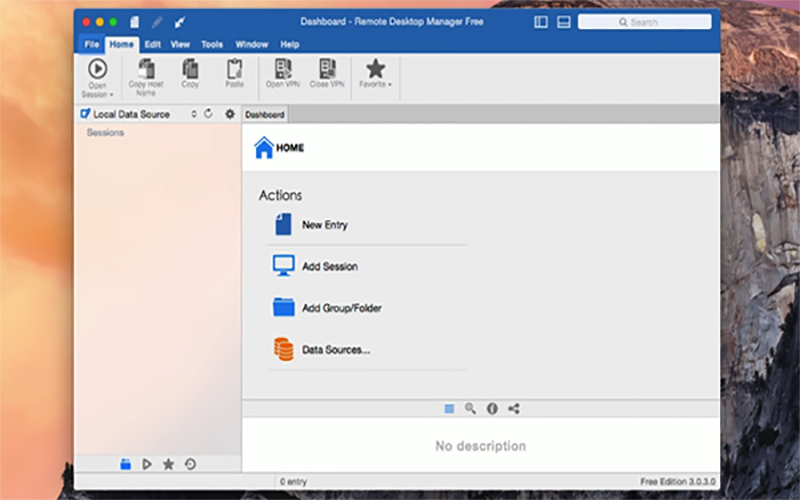Toggle the left sidebar layout icon
Screen dimensions: 800x500
click(541, 22)
